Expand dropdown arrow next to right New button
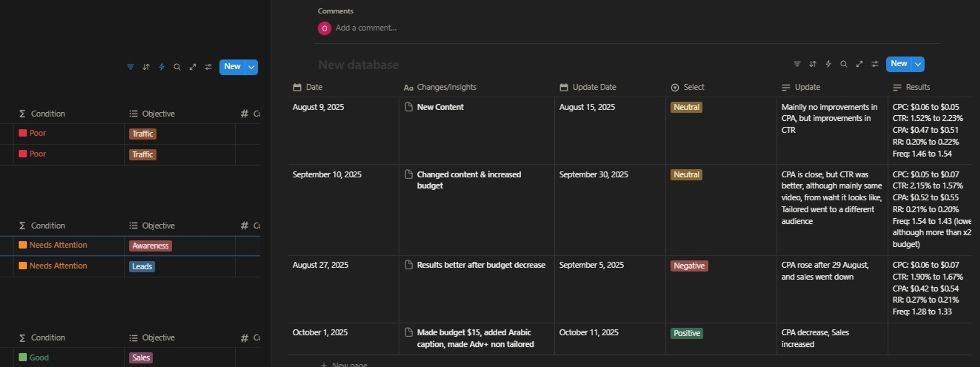This screenshot has height=367, width=980. (918, 64)
